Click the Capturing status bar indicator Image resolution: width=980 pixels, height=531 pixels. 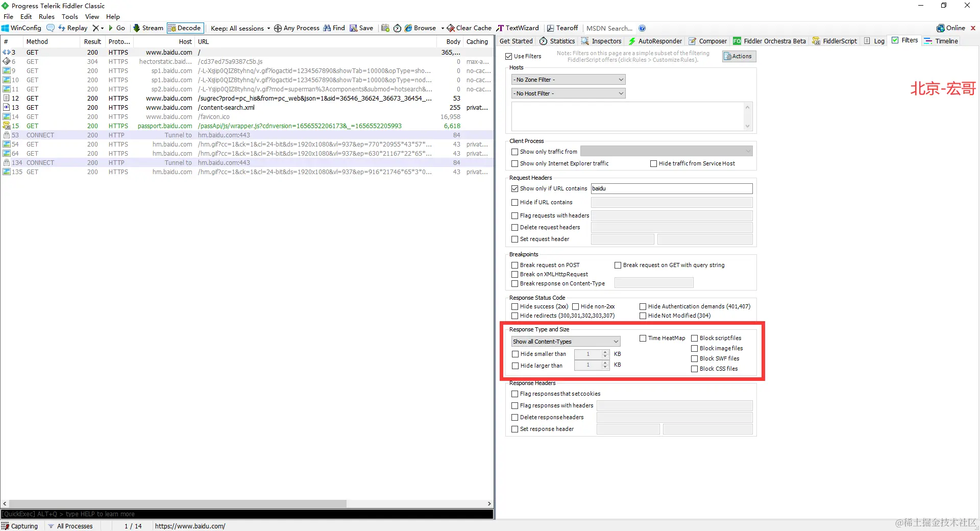pos(20,526)
